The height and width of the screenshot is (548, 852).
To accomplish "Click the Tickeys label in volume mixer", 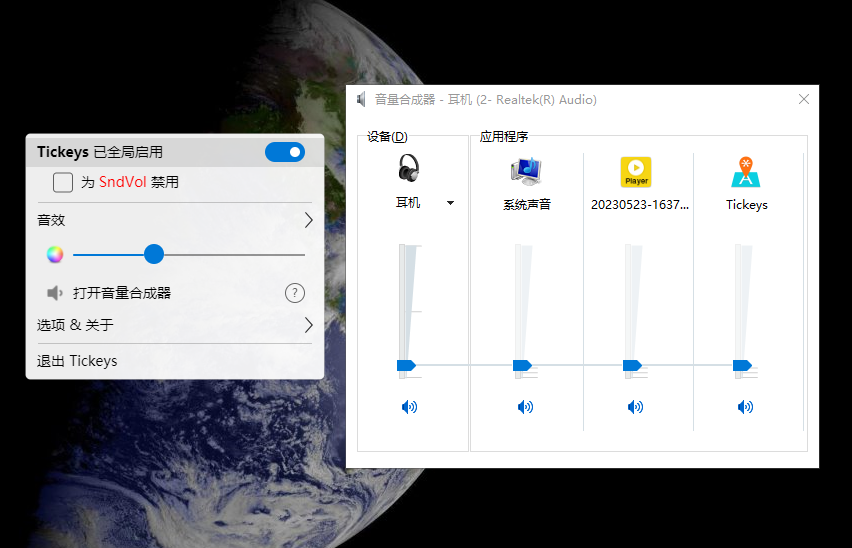I will pos(747,205).
